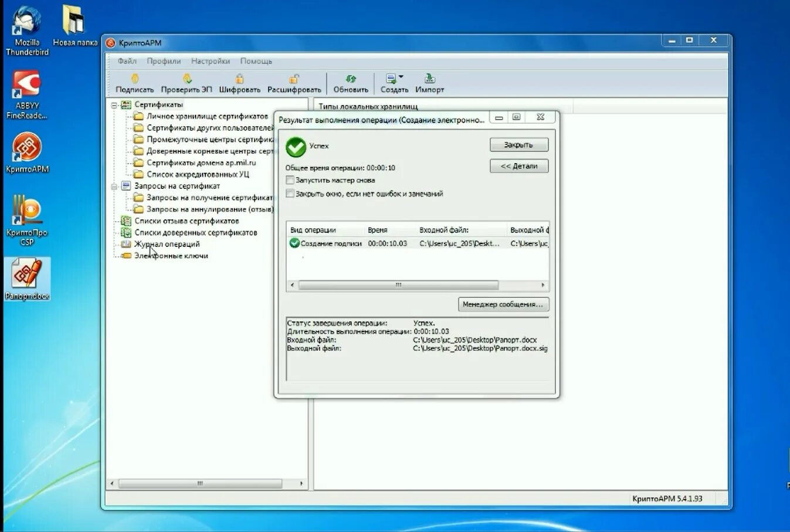Click the Закрыть button in result dialog

(518, 145)
